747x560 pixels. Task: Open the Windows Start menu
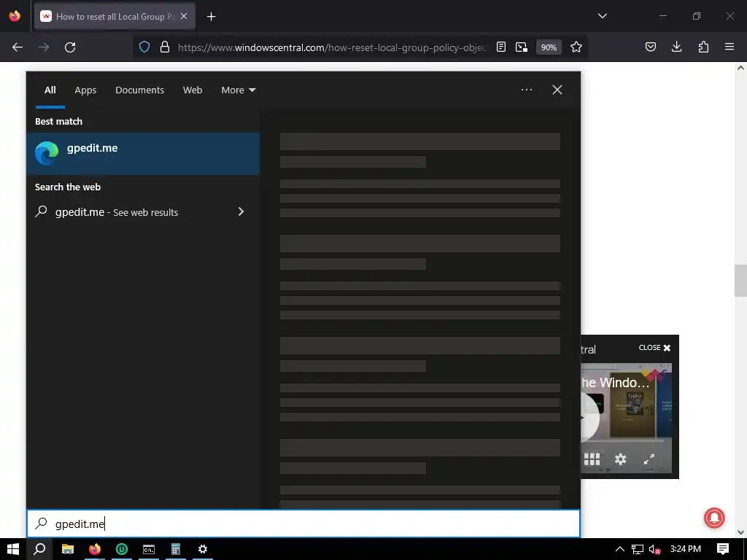[x=13, y=549]
